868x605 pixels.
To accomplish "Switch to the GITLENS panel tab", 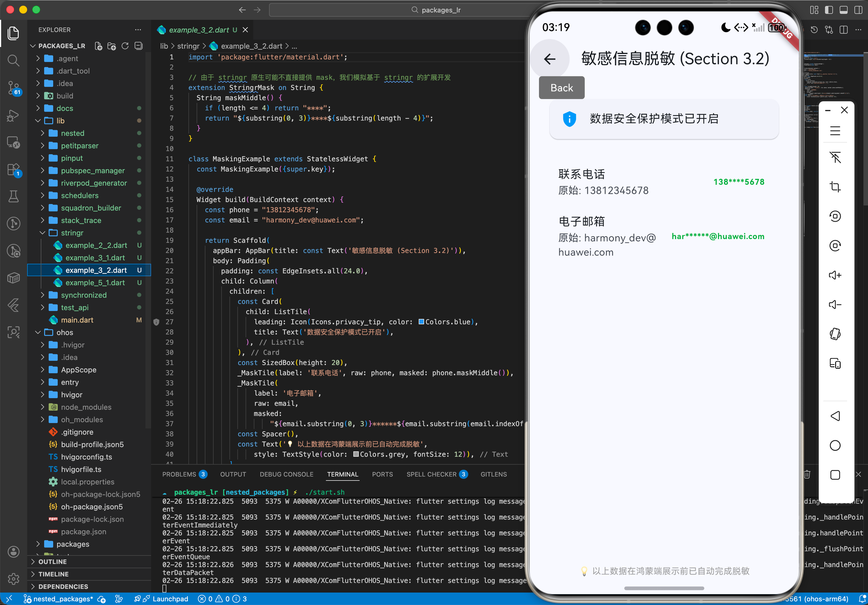I will (493, 474).
